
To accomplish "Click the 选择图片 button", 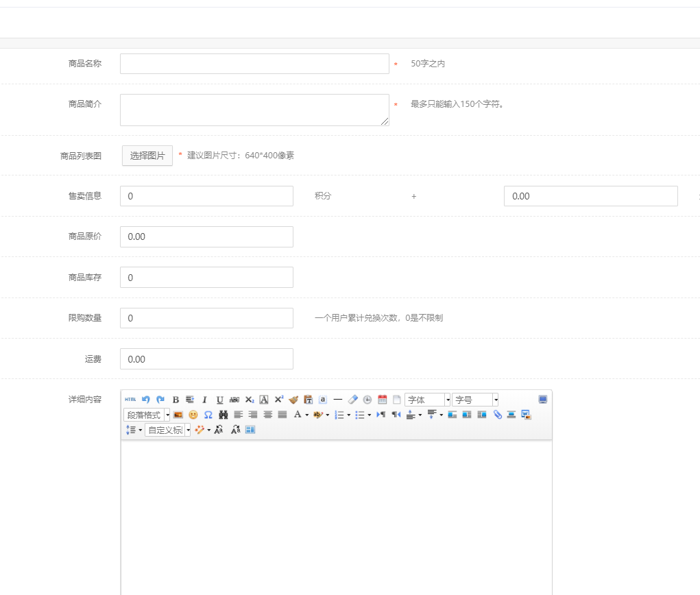I will (147, 156).
